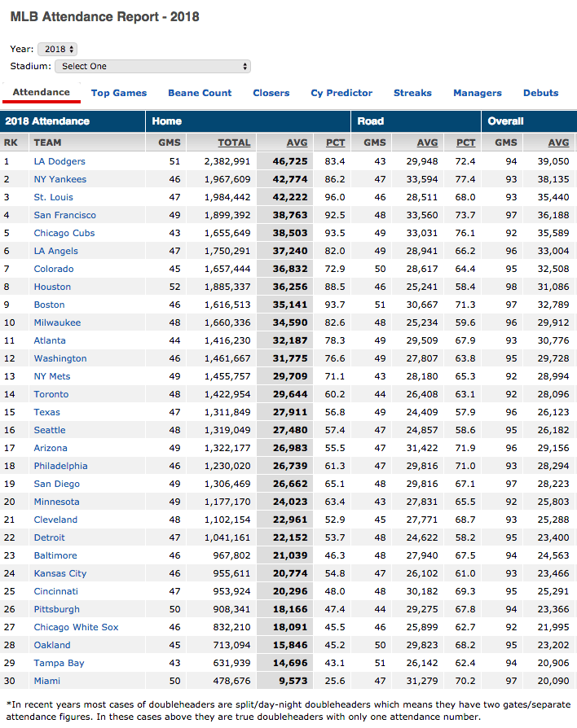Sort by Home AVG column header
Image resolution: width=577 pixels, height=728 pixels.
pos(297,143)
